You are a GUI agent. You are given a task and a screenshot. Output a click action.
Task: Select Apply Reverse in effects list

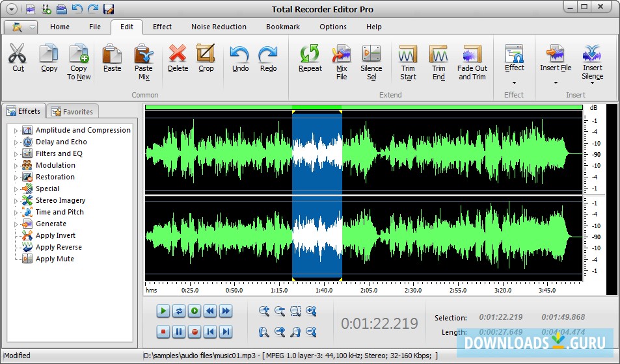coord(59,247)
